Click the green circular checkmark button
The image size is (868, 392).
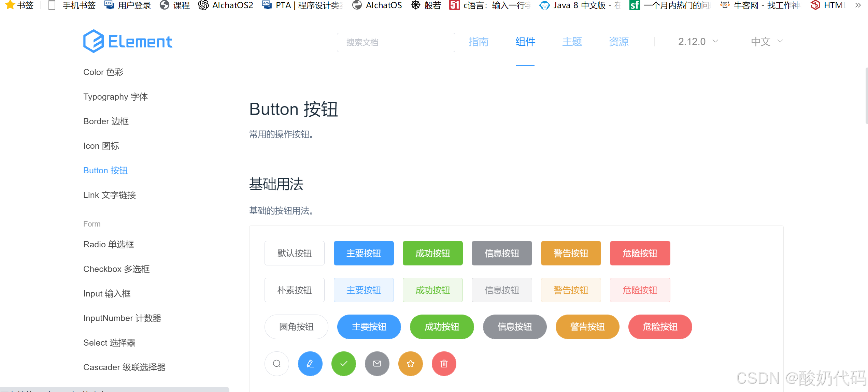(x=343, y=363)
